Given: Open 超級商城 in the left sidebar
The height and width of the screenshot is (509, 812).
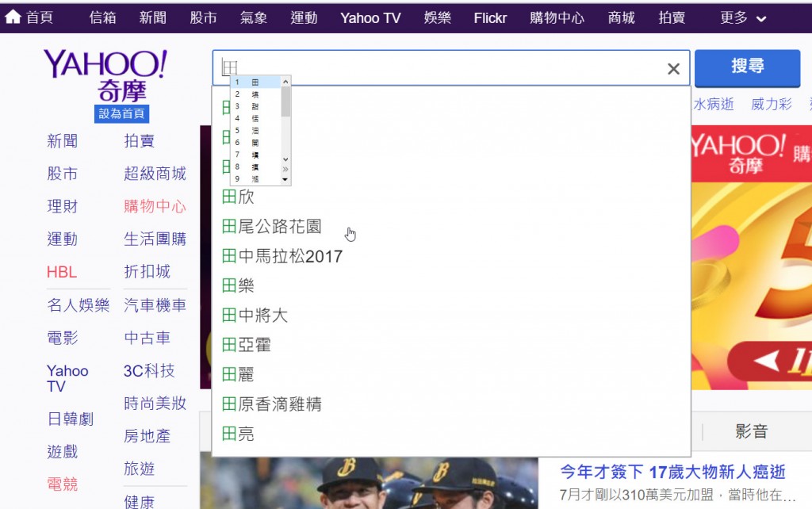Looking at the screenshot, I should pos(155,174).
